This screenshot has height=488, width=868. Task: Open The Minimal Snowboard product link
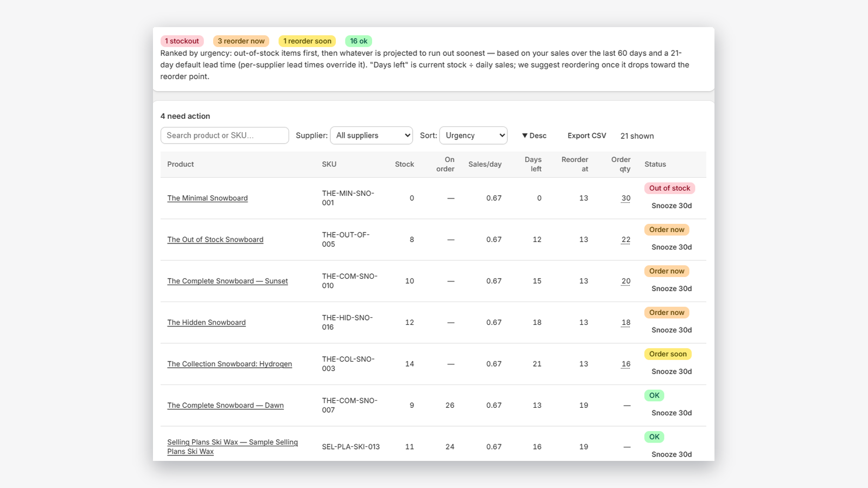(207, 198)
